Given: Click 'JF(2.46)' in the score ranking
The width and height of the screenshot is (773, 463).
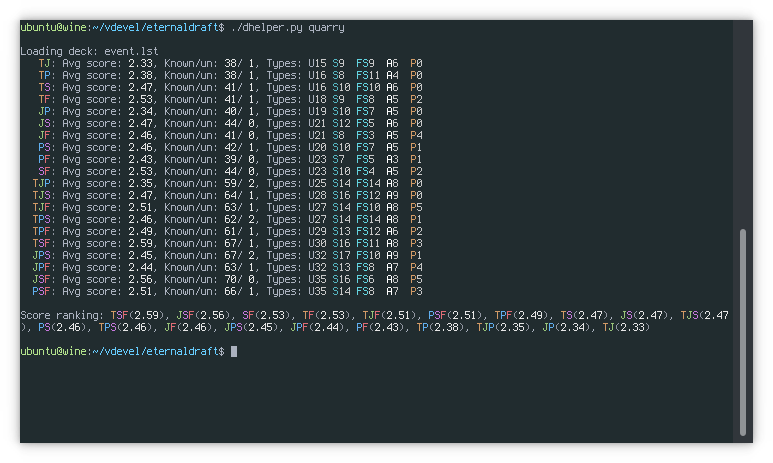Looking at the screenshot, I should (x=188, y=327).
